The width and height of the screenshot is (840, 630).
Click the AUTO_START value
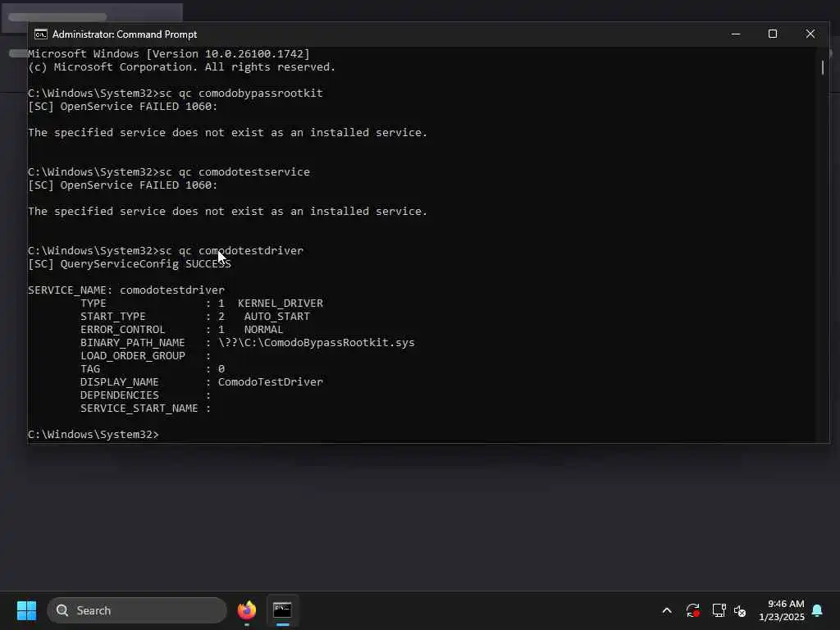tap(277, 317)
